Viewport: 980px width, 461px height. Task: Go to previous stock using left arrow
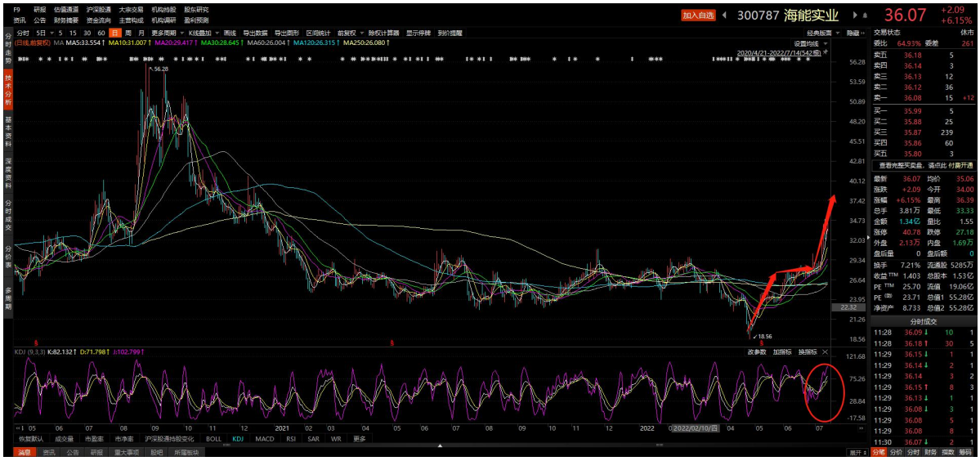pos(725,15)
